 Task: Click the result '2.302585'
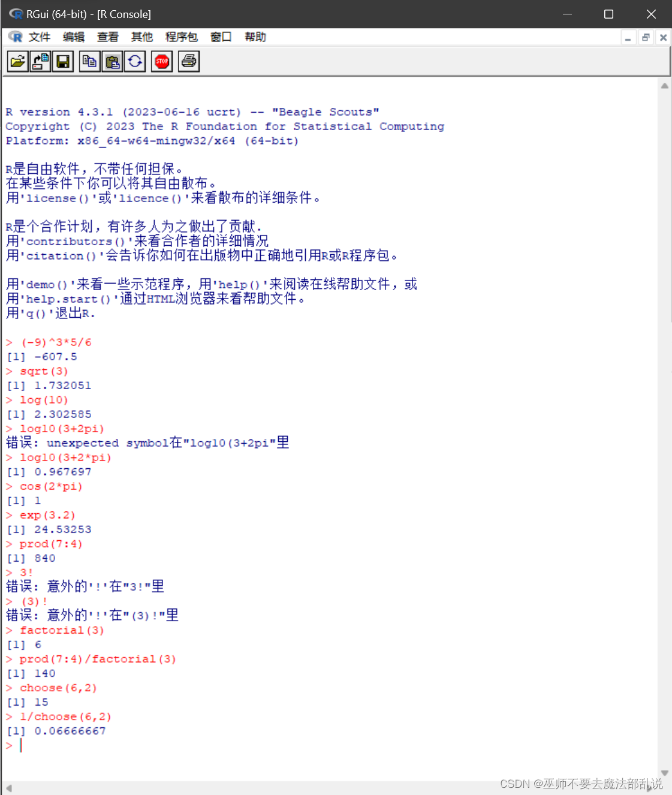click(x=63, y=414)
